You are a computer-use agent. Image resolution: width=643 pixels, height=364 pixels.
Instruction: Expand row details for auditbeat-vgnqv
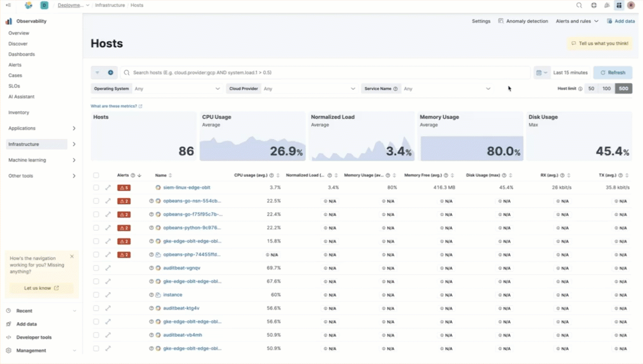[x=108, y=268]
